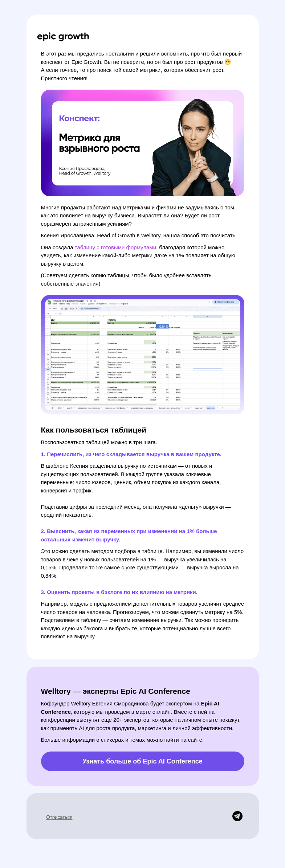Image resolution: width=285 pixels, height=868 pixels.
Task: Click the 'Конспект:' label on banner
Action: (79, 118)
